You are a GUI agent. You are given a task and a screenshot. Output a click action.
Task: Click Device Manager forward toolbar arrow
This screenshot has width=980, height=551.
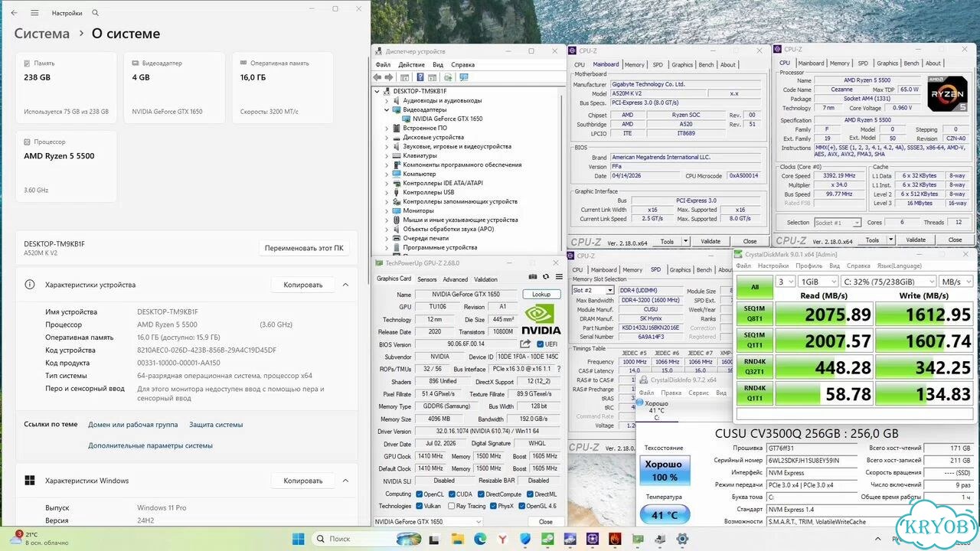click(x=388, y=77)
